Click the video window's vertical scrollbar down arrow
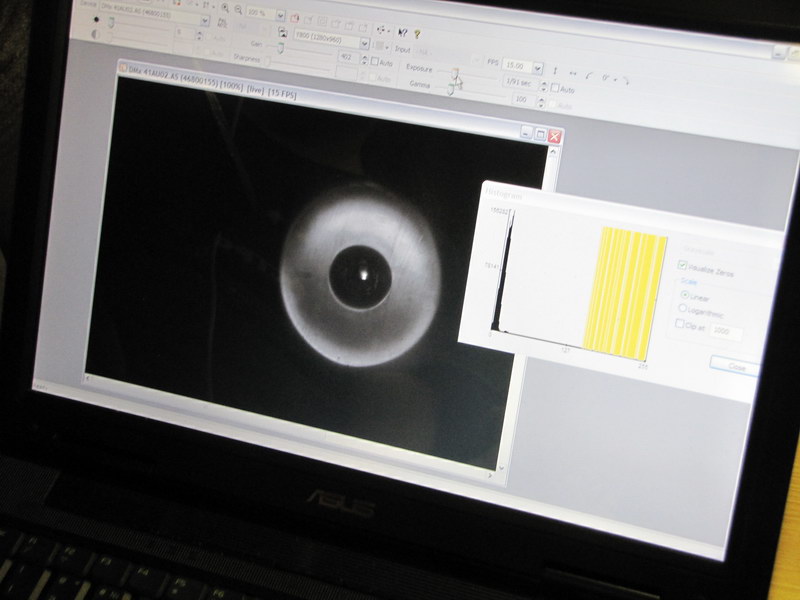This screenshot has width=800, height=600. coord(501,467)
